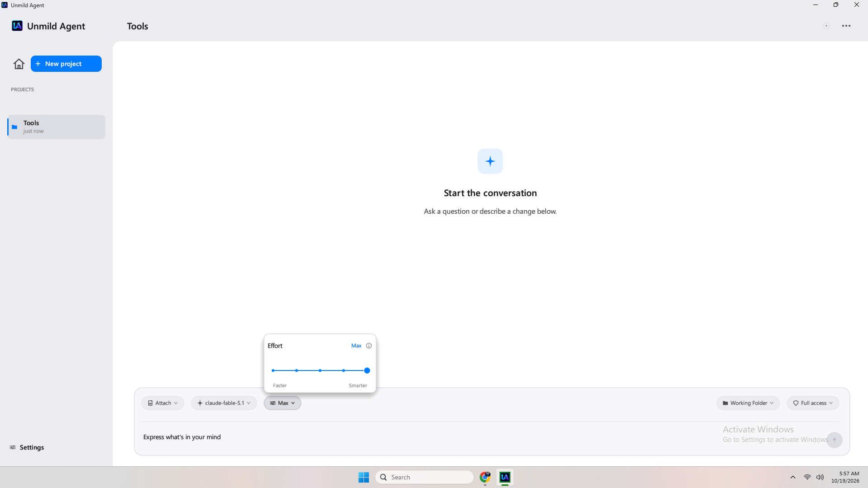Select the Tools project in sidebar
868x488 pixels.
(56, 127)
